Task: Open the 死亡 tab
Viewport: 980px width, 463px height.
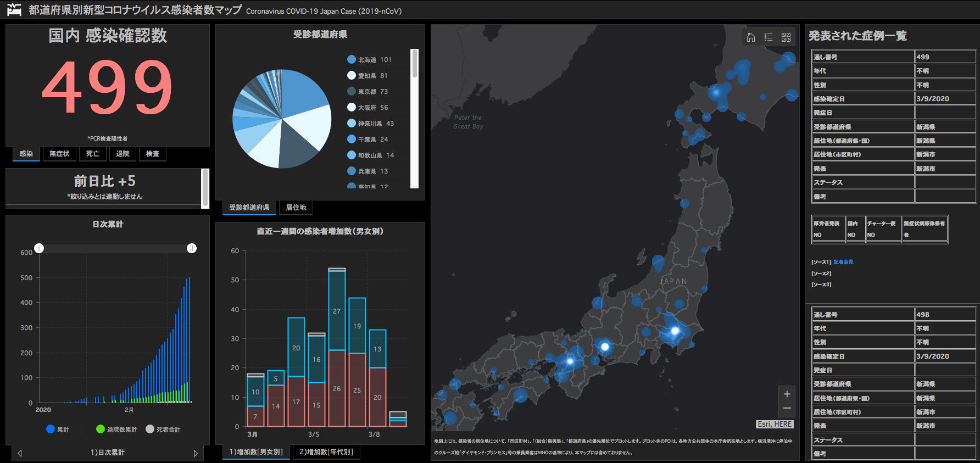Action: (x=93, y=154)
